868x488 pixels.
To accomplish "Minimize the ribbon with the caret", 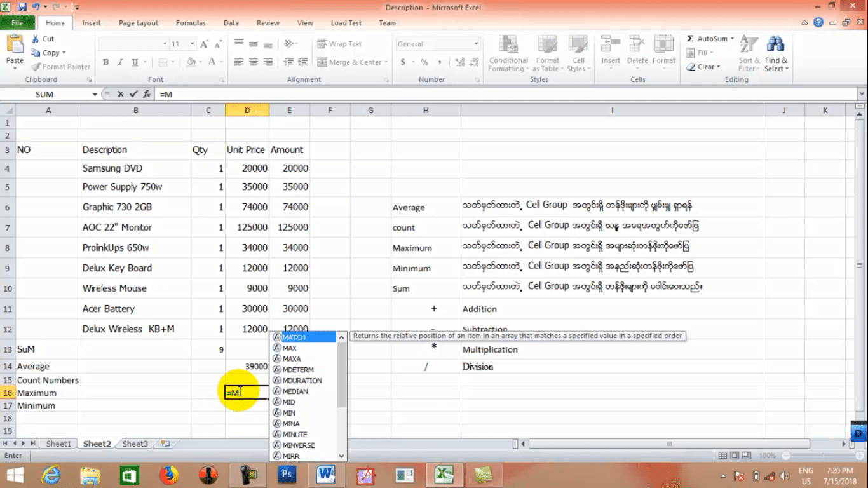I will click(806, 22).
